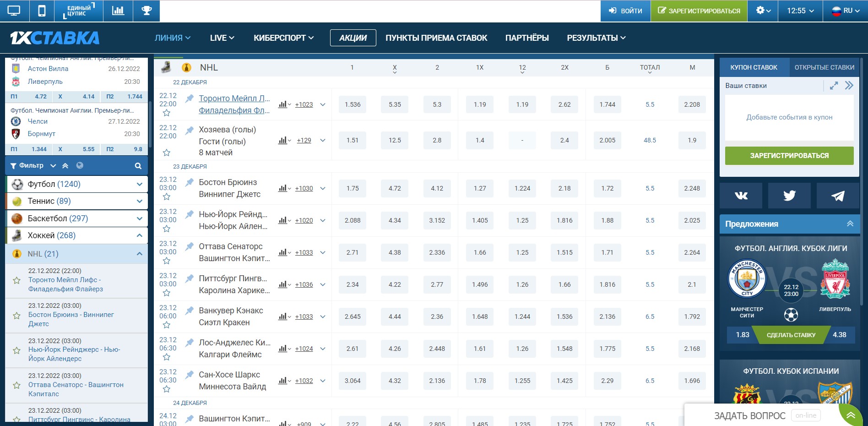
Task: Pin the Оттава Сенаторс match
Action: 189,246
